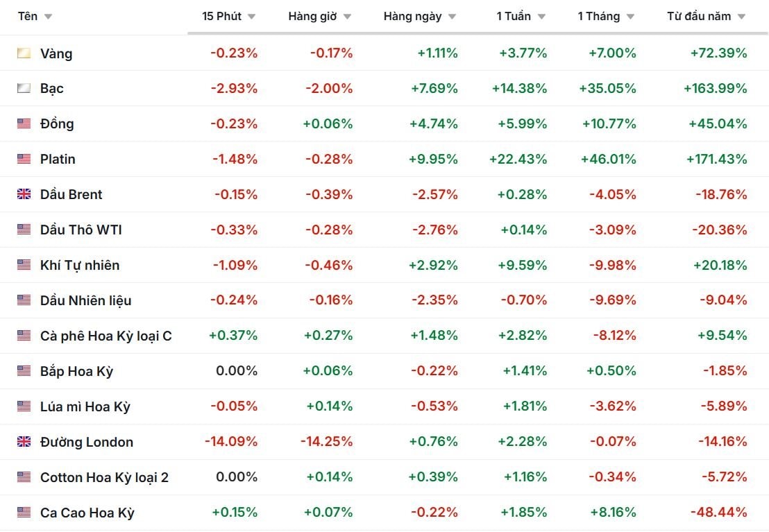
Task: Click the US flag next to Platin
Action: tap(24, 160)
